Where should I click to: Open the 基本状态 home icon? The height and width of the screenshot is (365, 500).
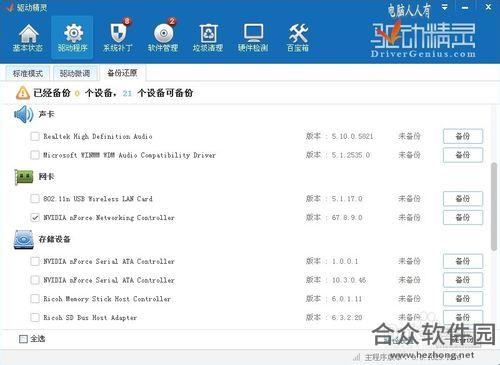click(x=28, y=38)
